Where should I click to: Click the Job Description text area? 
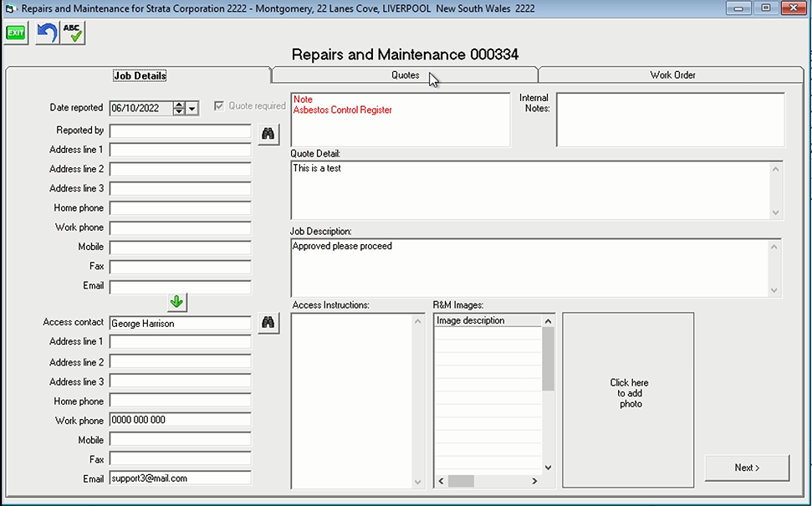point(529,268)
